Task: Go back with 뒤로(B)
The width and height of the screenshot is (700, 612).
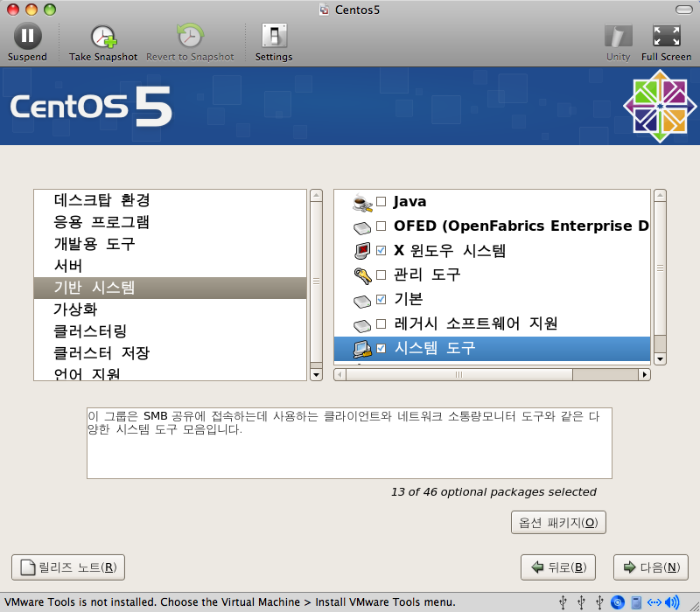Action: click(558, 567)
